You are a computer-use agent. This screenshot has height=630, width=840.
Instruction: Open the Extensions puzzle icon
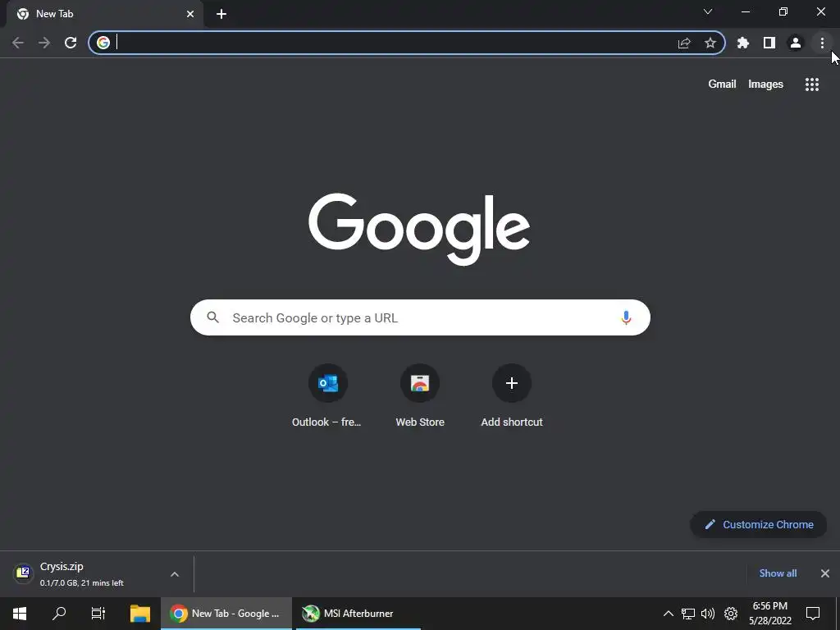click(x=743, y=43)
